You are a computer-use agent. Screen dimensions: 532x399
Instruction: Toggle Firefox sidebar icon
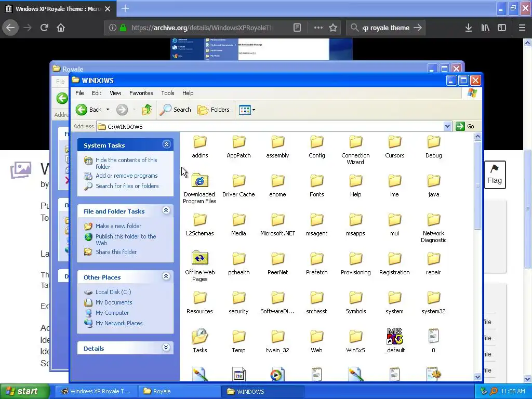502,28
